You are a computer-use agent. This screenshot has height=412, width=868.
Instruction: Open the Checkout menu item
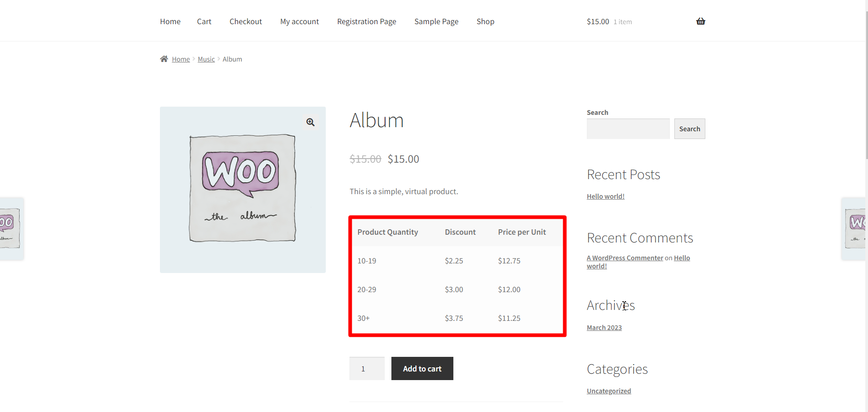pos(246,21)
